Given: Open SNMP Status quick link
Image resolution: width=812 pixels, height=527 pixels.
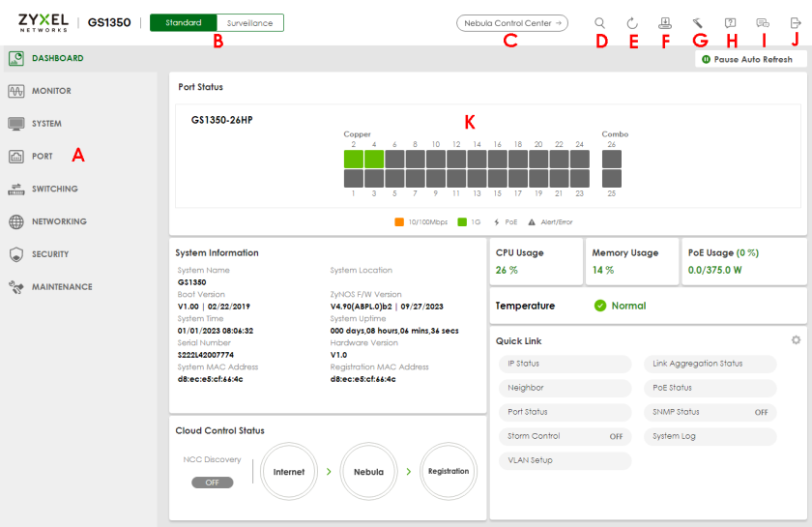Looking at the screenshot, I should [710, 412].
